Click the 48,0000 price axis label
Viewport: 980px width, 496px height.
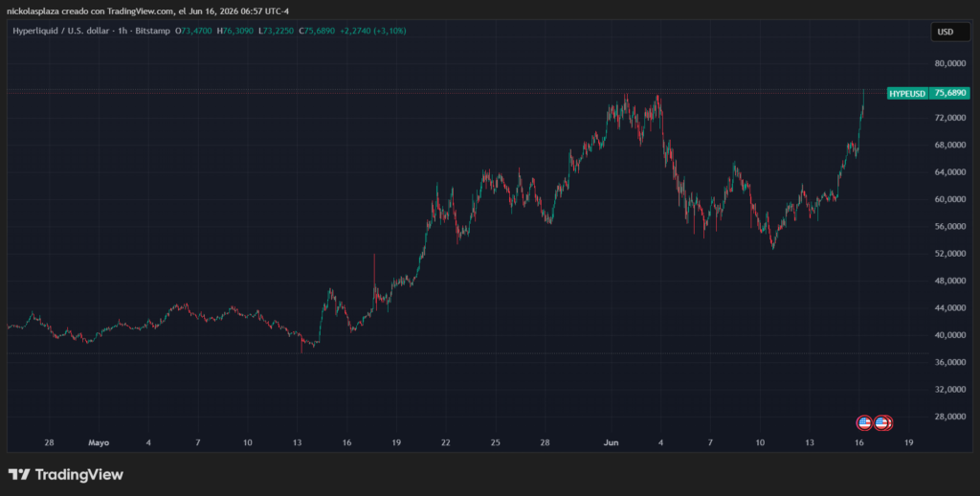[x=950, y=281]
